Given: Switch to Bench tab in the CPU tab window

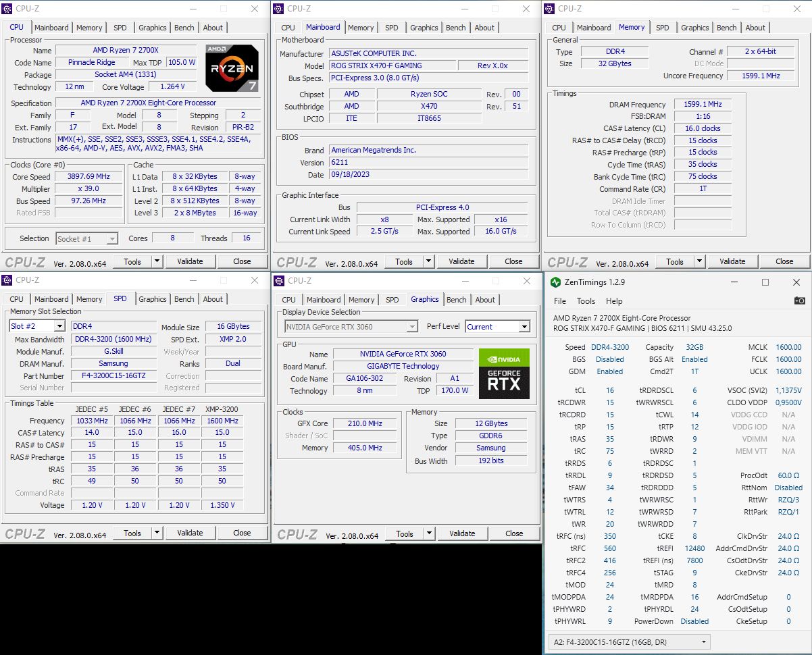Looking at the screenshot, I should coord(184,28).
